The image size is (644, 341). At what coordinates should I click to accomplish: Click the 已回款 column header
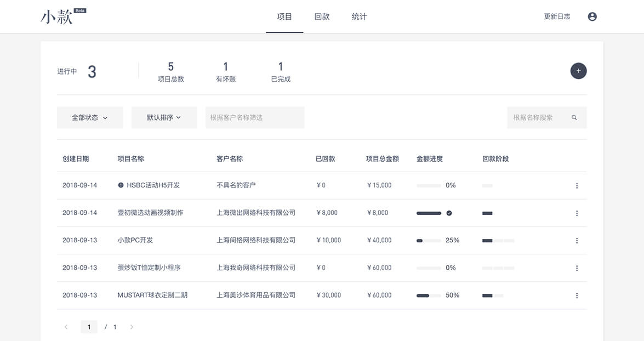tap(325, 159)
